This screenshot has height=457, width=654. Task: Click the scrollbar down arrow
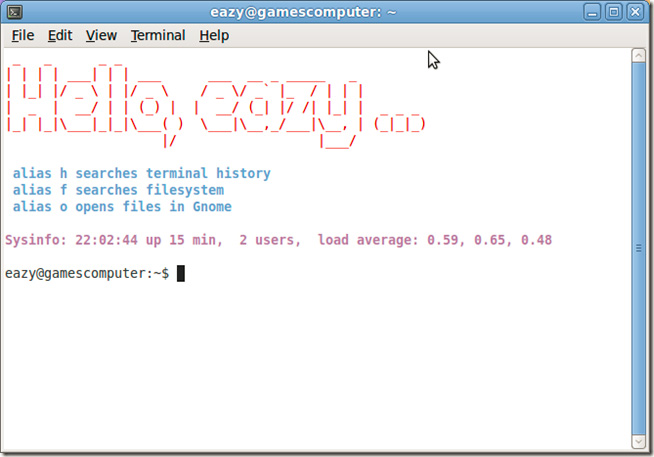pyautogui.click(x=639, y=442)
